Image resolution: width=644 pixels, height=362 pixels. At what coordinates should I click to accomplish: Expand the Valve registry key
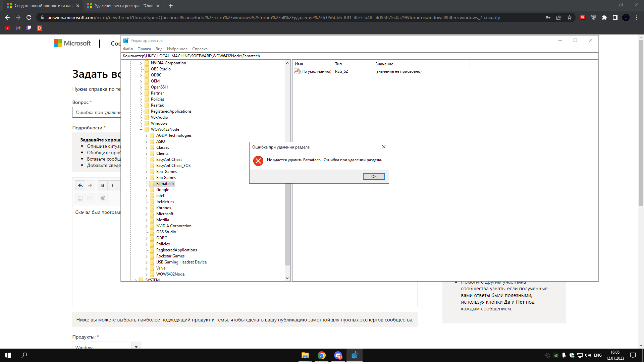[x=147, y=268]
